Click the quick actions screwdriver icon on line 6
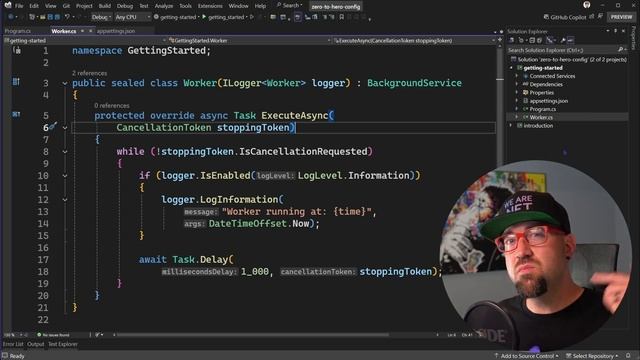640x360 pixels. click(53, 127)
